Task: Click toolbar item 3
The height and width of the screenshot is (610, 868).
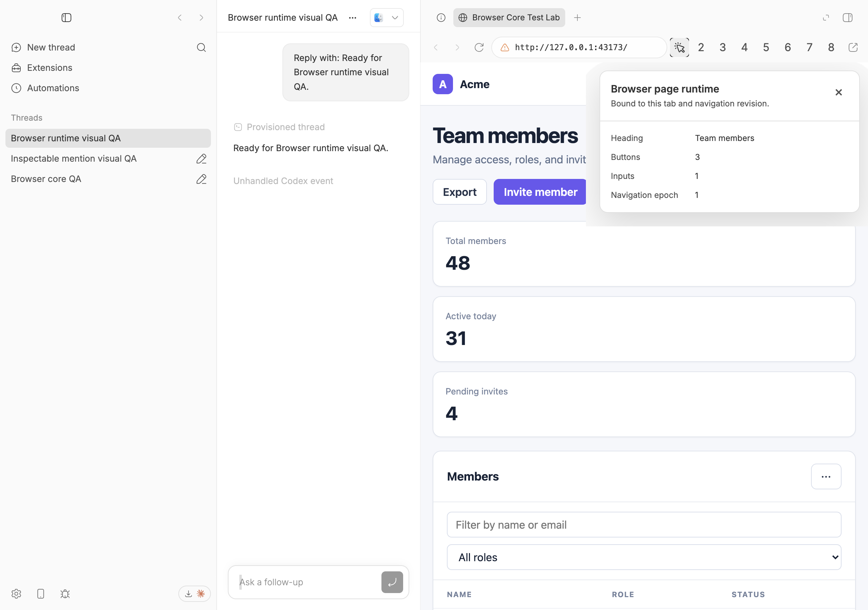Action: (x=723, y=47)
